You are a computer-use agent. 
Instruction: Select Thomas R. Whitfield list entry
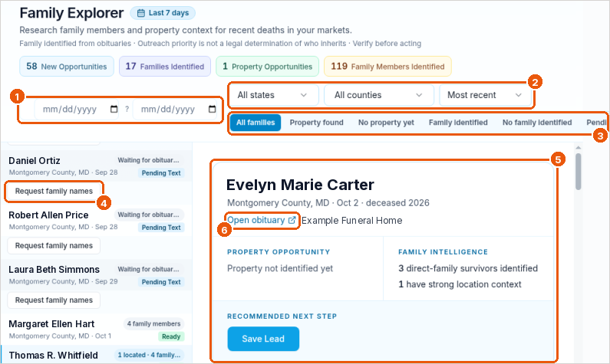[x=96, y=355]
